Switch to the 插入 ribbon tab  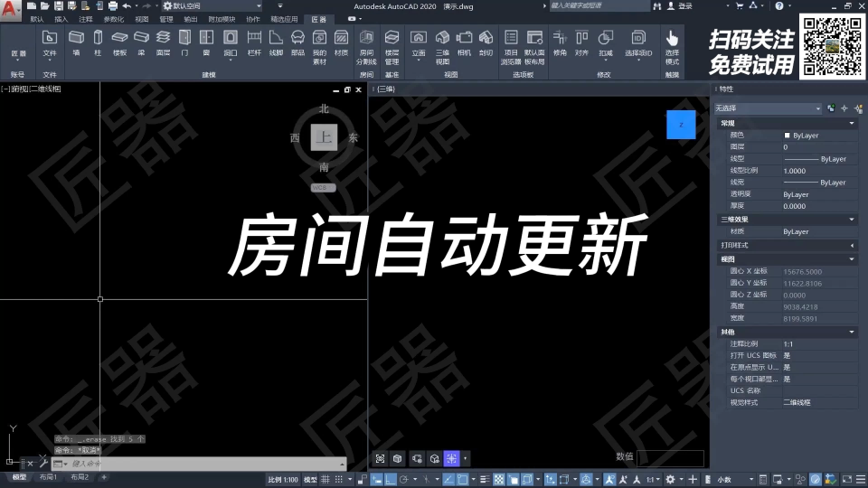point(61,19)
